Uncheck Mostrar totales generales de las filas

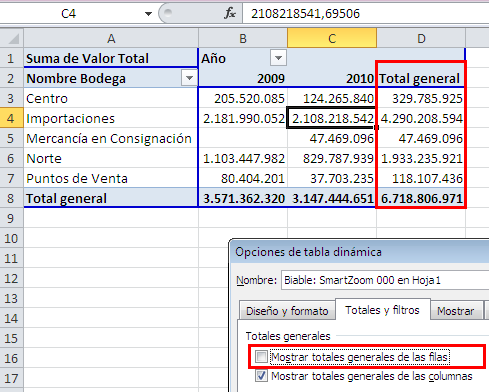pos(261,357)
